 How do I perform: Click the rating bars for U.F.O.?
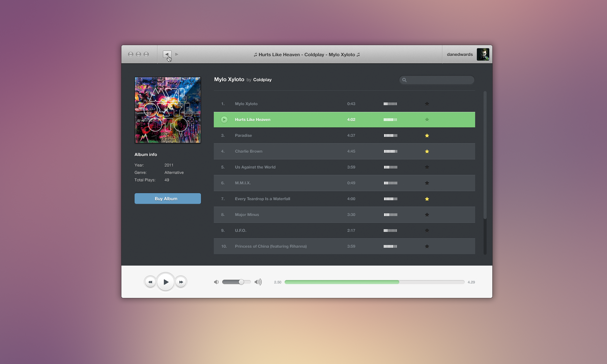click(x=390, y=231)
